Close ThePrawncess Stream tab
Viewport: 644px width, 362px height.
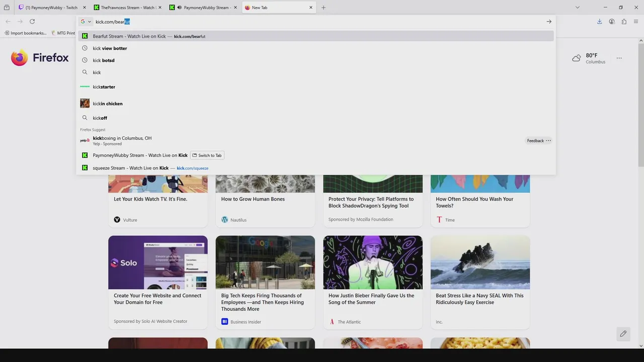160,8
